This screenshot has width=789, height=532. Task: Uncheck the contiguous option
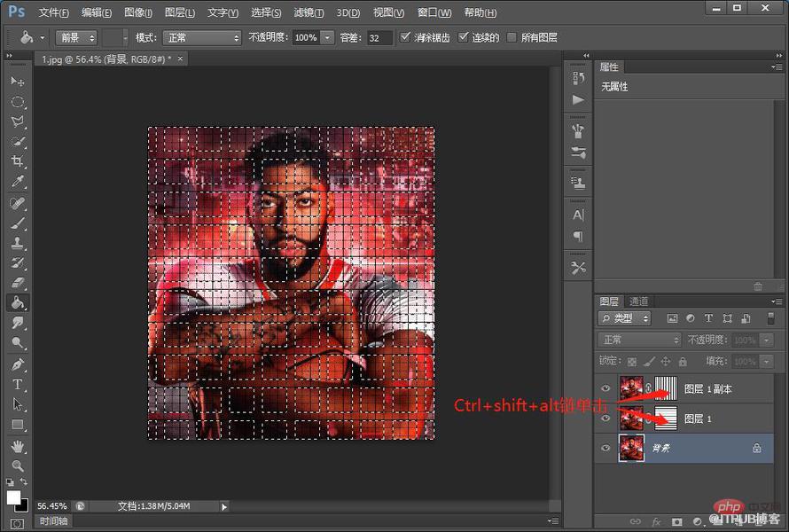point(463,36)
